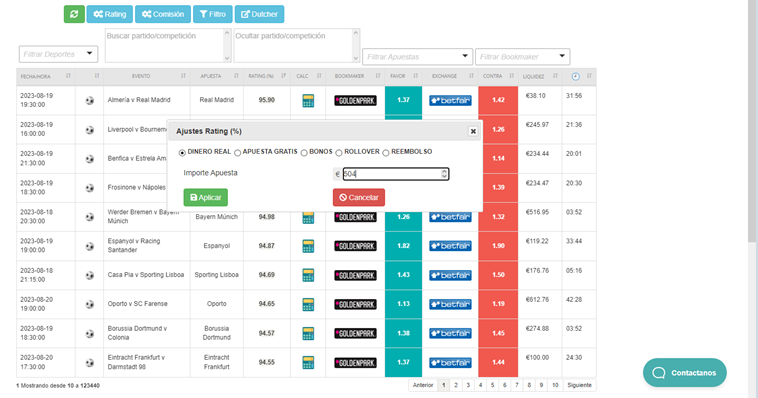Open the Contactanos chat widget

685,372
